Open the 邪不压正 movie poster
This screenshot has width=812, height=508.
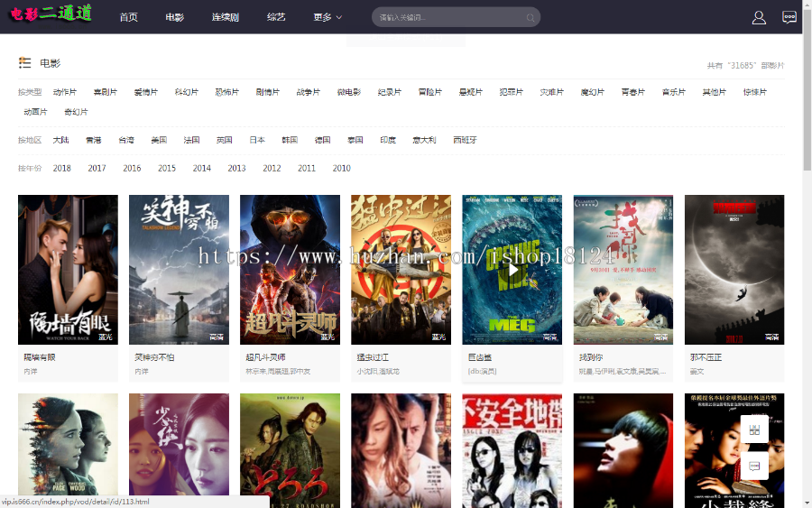pos(734,270)
